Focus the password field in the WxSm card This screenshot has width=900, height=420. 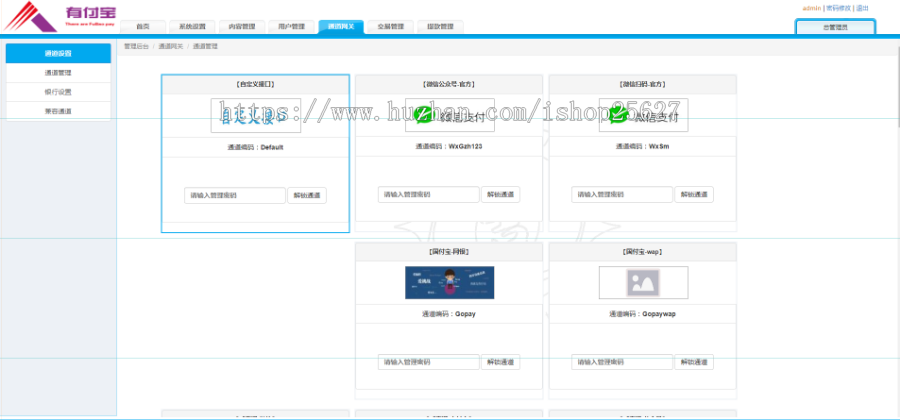coord(622,195)
